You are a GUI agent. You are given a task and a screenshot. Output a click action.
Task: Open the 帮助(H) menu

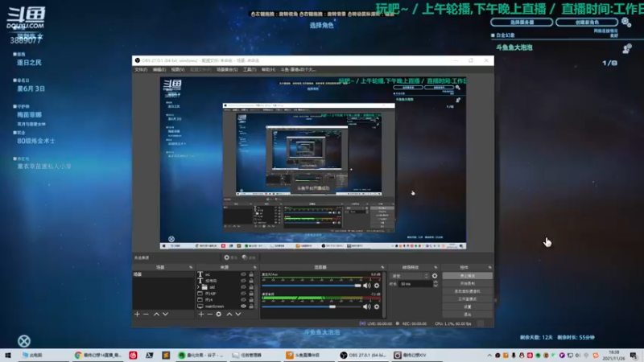268,70
